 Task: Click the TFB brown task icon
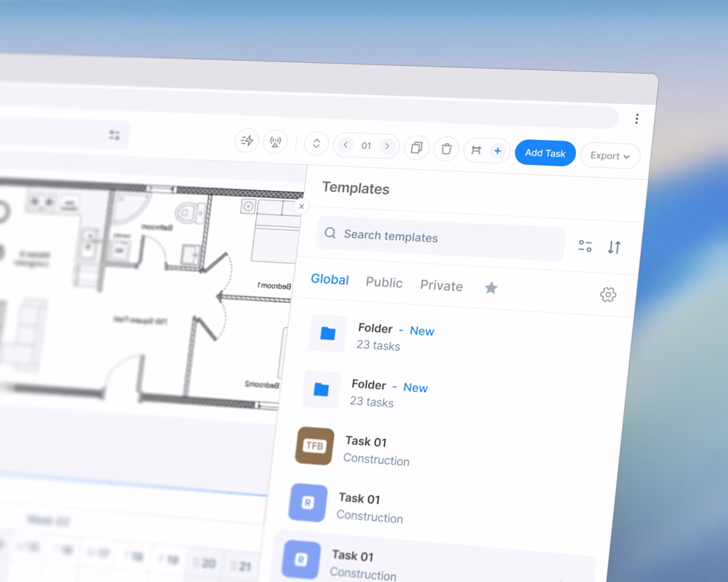tap(314, 446)
